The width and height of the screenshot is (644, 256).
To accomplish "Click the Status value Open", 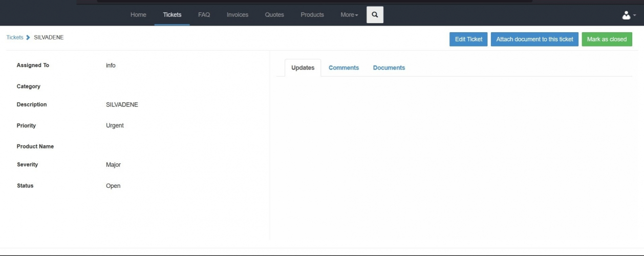I will coord(113,186).
